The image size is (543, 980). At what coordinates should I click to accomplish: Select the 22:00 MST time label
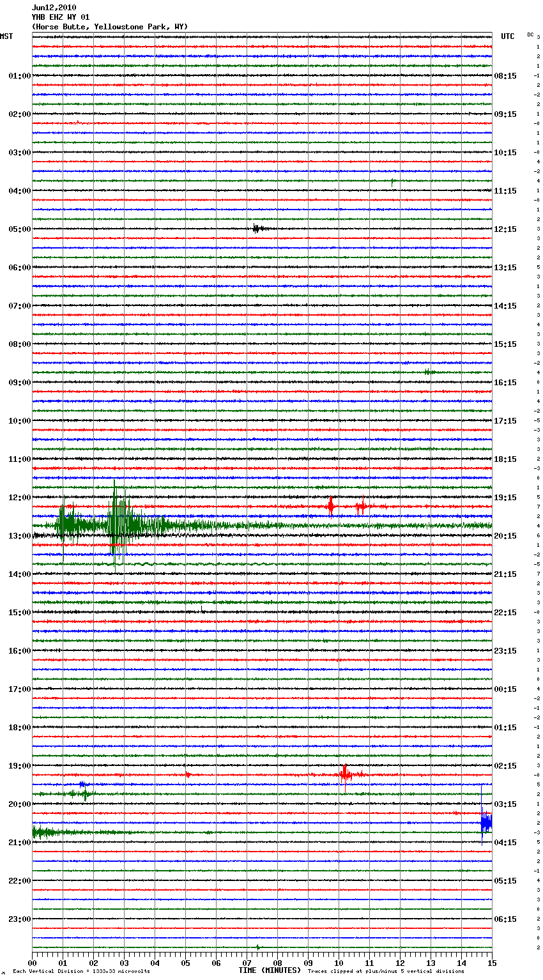[x=19, y=881]
